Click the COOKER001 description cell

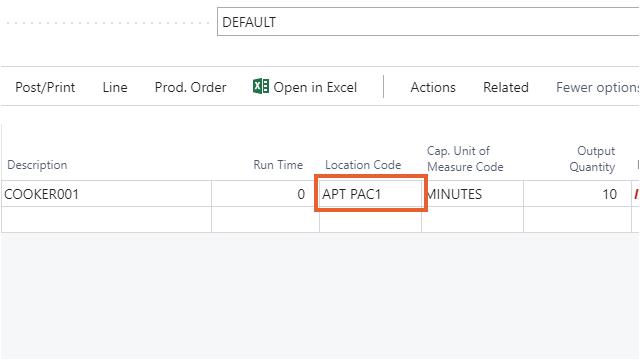coord(107,194)
